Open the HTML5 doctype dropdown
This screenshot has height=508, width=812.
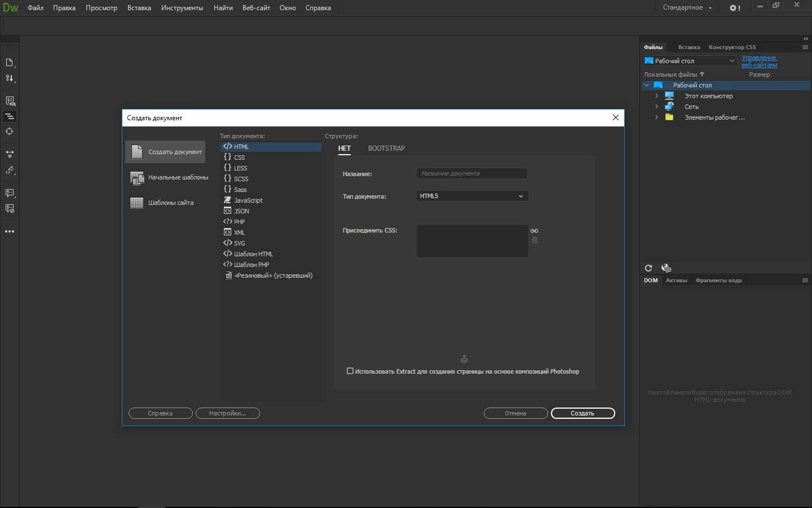click(x=472, y=196)
